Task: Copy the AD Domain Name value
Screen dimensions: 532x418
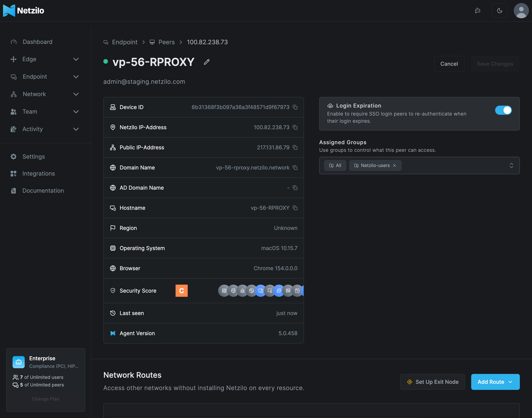Action: click(295, 188)
